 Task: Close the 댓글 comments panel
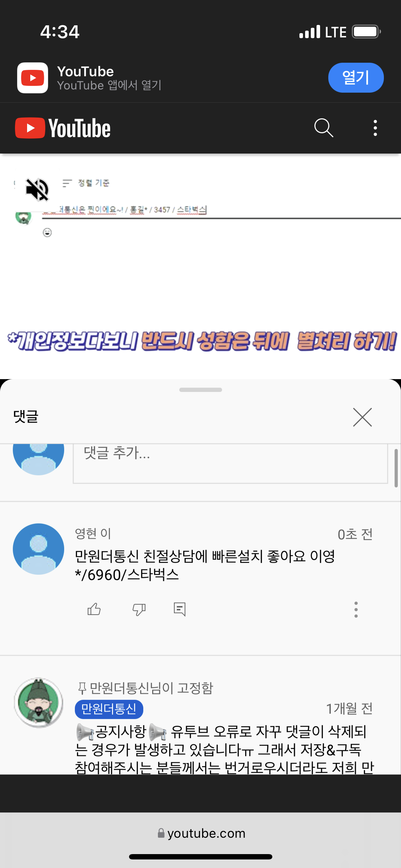pos(363,417)
